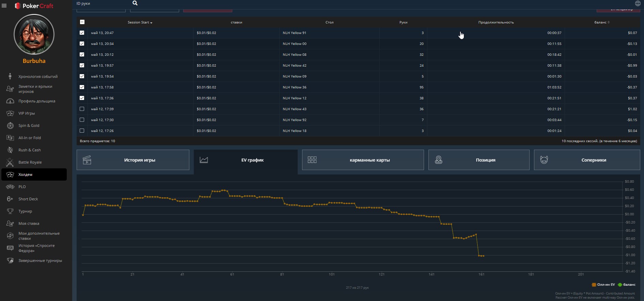Open the карманные карты tab
Viewport: 644px width, 301px height.
point(363,160)
